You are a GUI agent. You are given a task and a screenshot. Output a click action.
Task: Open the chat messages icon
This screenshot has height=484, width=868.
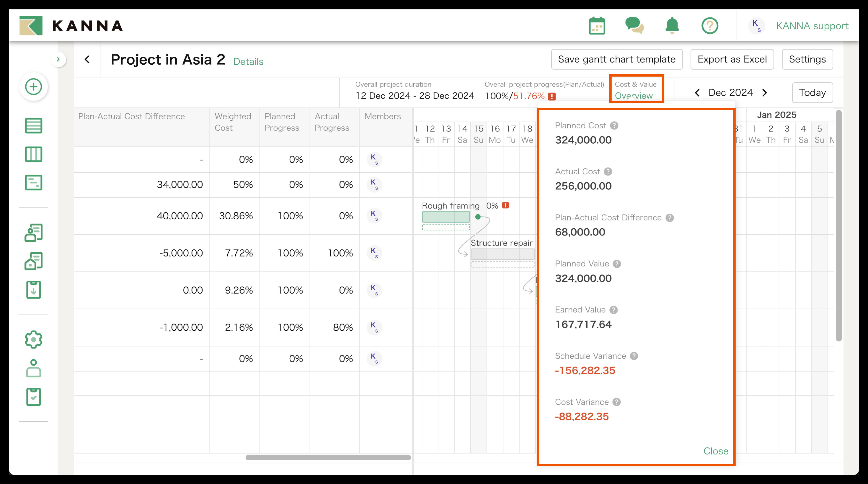[x=634, y=26]
